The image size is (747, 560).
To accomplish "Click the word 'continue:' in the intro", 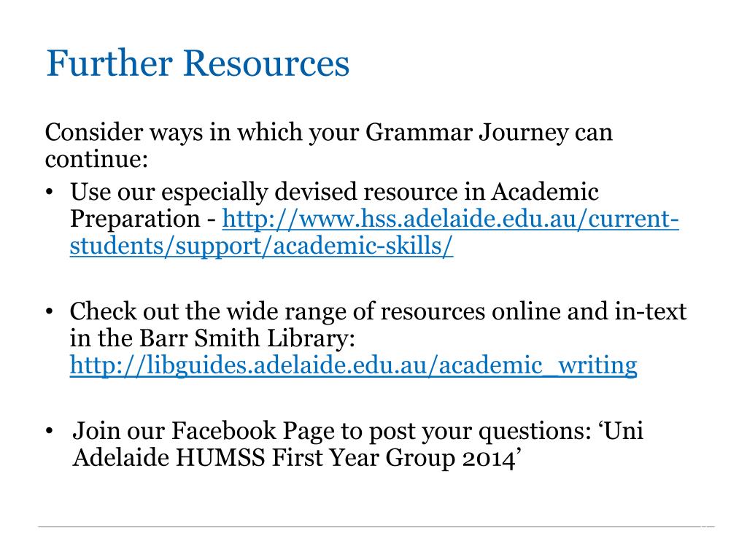I will point(97,159).
